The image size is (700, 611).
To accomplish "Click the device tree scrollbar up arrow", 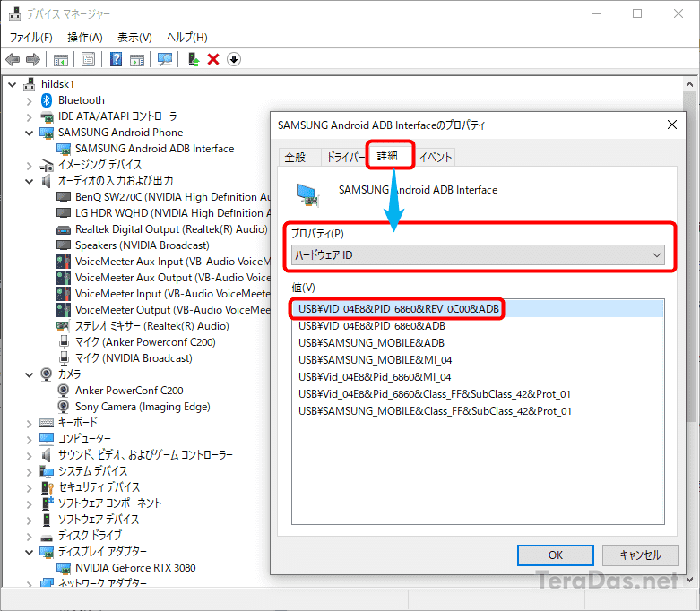I will (690, 84).
